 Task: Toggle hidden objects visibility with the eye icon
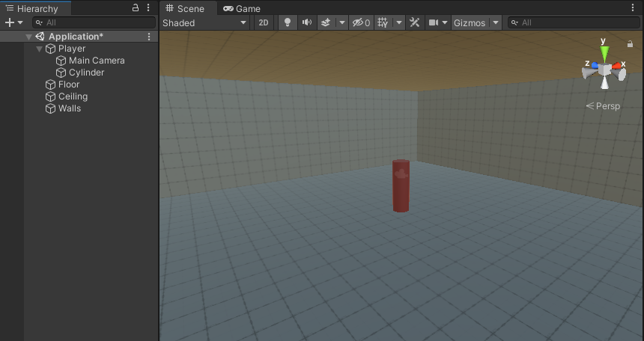pos(361,22)
